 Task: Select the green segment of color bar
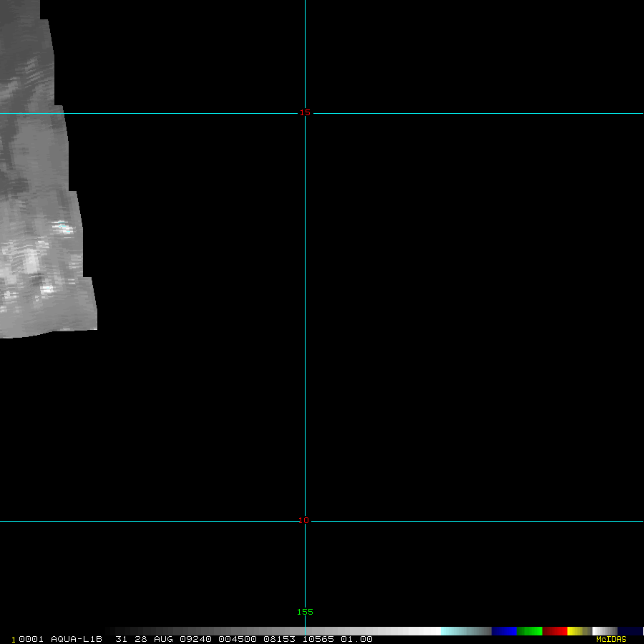pos(530,631)
